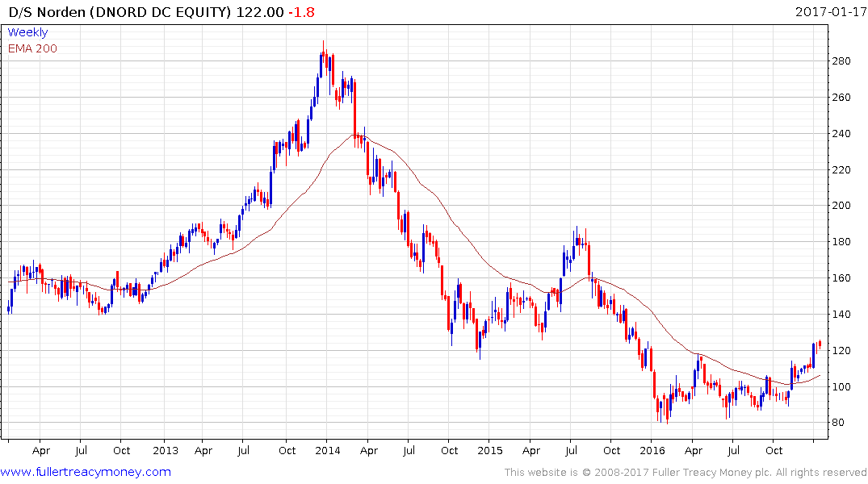Open the www.fullertreacymoney.com link
This screenshot has height=484, width=868.
pyautogui.click(x=86, y=472)
